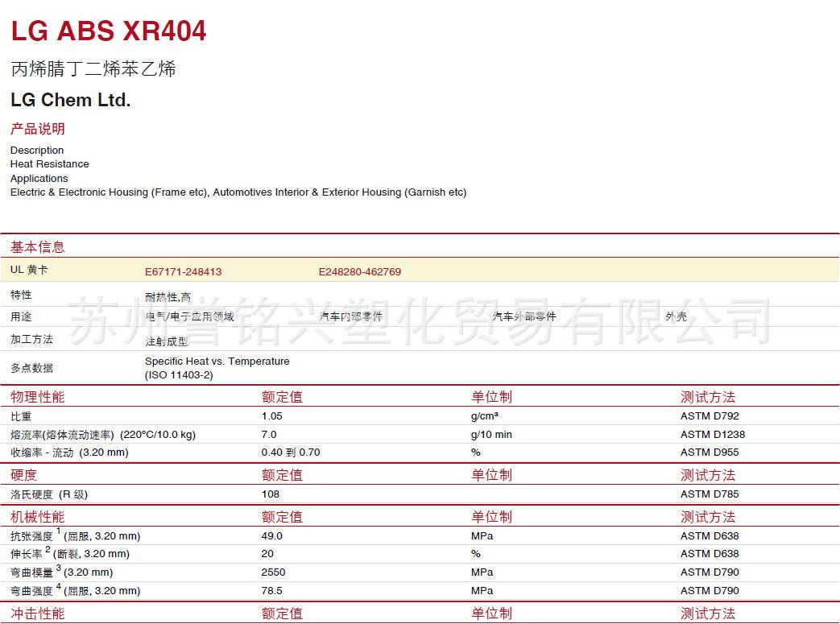Click the '多点数据' row label
Screen dimensions: 840x624
pyautogui.click(x=31, y=368)
